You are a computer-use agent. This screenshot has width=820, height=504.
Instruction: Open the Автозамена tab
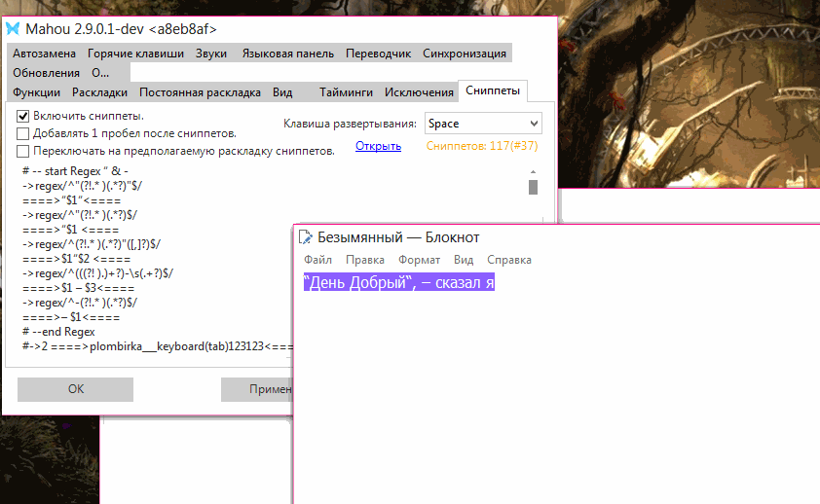(x=45, y=54)
